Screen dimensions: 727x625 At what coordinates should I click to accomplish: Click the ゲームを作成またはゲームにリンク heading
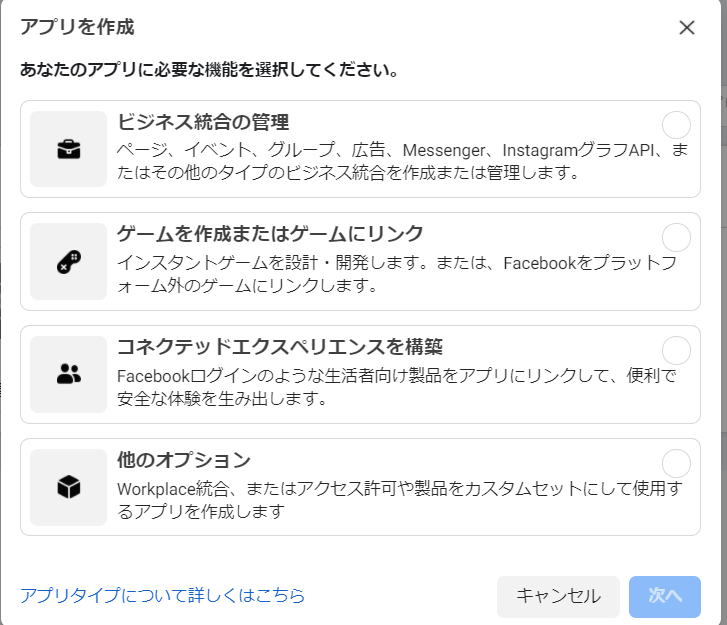[x=270, y=235]
